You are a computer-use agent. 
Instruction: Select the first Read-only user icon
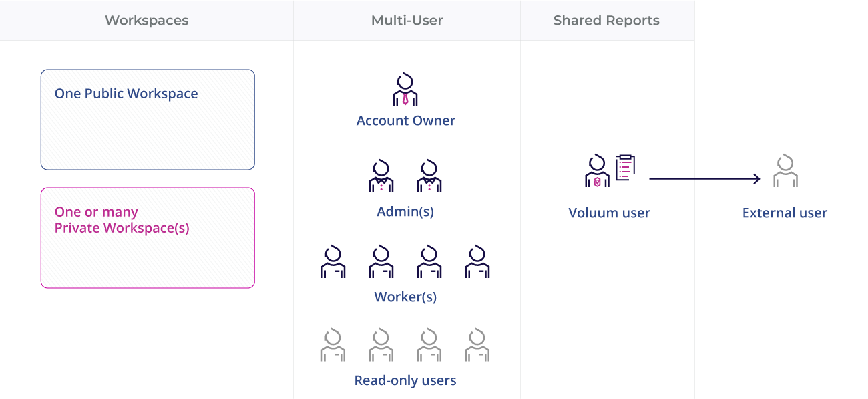333,345
